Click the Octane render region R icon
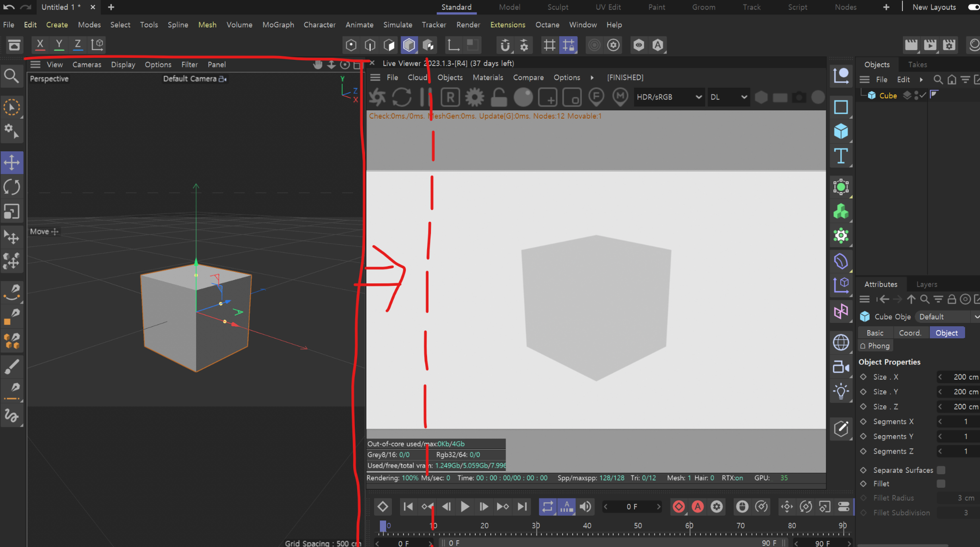The image size is (980, 547). click(x=450, y=97)
